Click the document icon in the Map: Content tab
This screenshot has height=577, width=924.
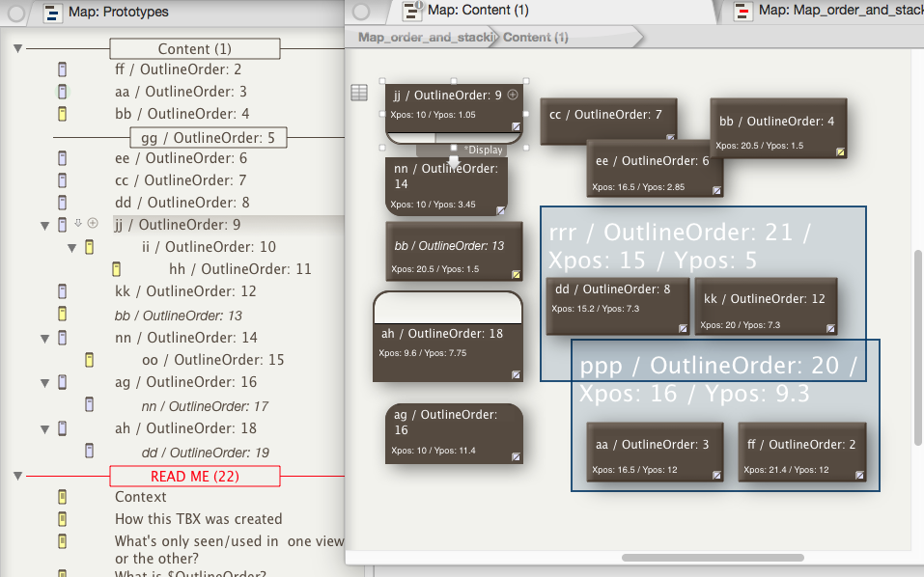click(x=411, y=11)
